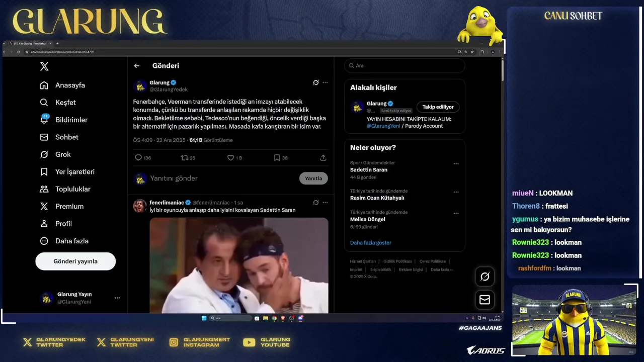This screenshot has height=362, width=644.
Task: Click the repost icon with 26 reposts
Action: point(184,158)
